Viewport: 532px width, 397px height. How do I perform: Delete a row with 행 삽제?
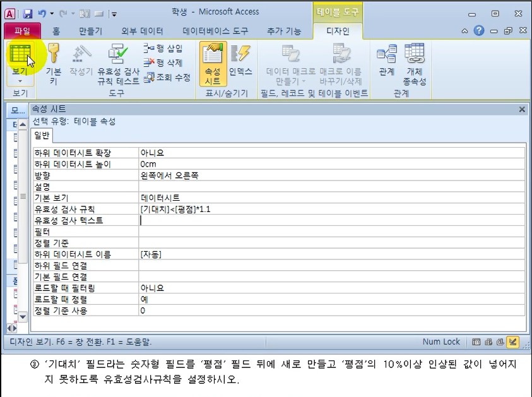coord(163,62)
